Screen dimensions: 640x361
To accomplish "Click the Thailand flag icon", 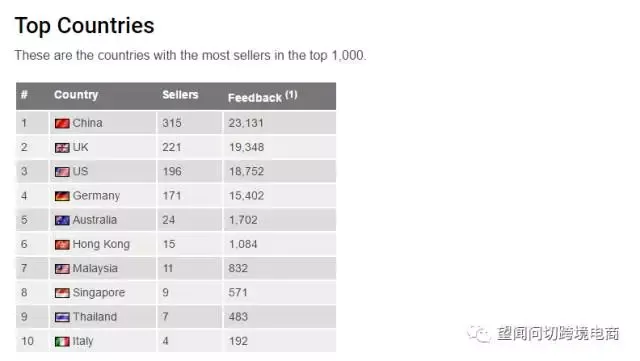I will point(62,317).
